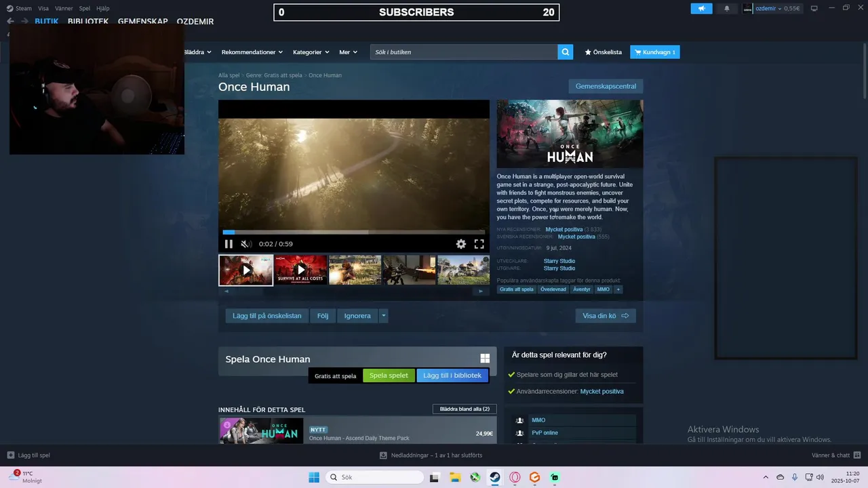The image size is (868, 488).
Task: Open the Windows Start button
Action: (x=314, y=477)
